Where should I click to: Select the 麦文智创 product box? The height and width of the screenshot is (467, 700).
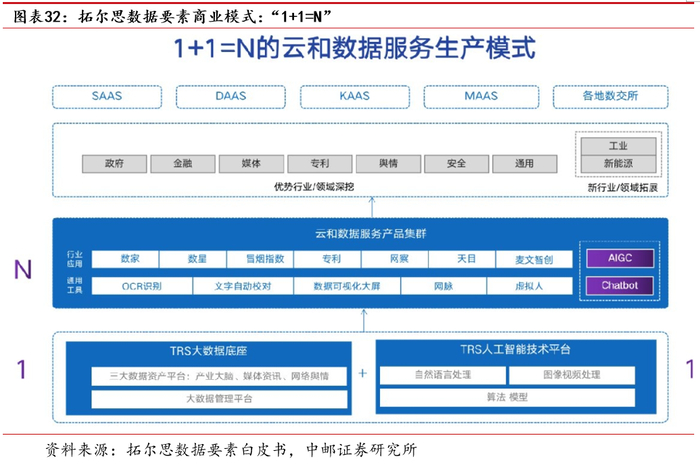534,259
